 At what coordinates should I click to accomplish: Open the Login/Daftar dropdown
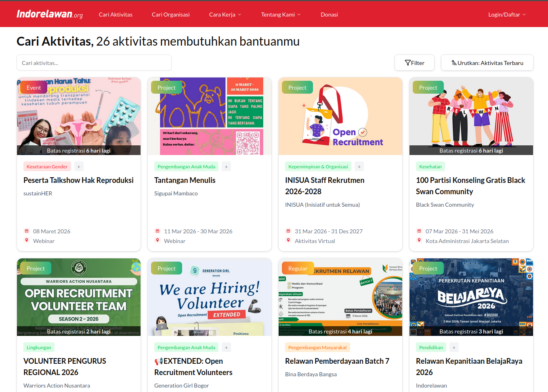point(507,15)
